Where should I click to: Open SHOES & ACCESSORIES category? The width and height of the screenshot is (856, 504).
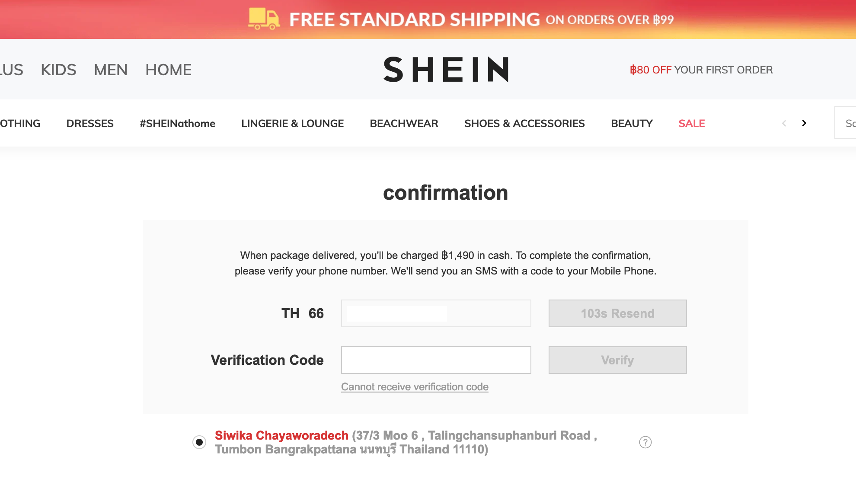click(x=524, y=123)
